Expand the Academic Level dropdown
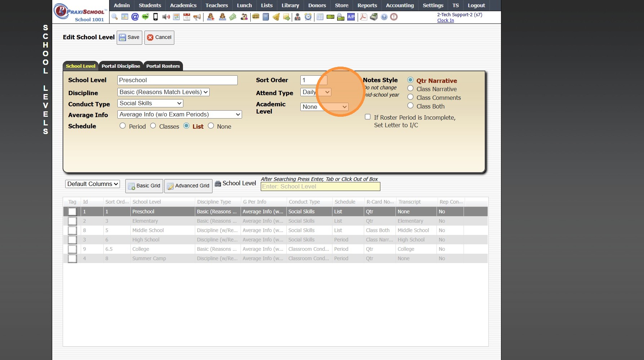This screenshot has height=360, width=644. [x=325, y=107]
